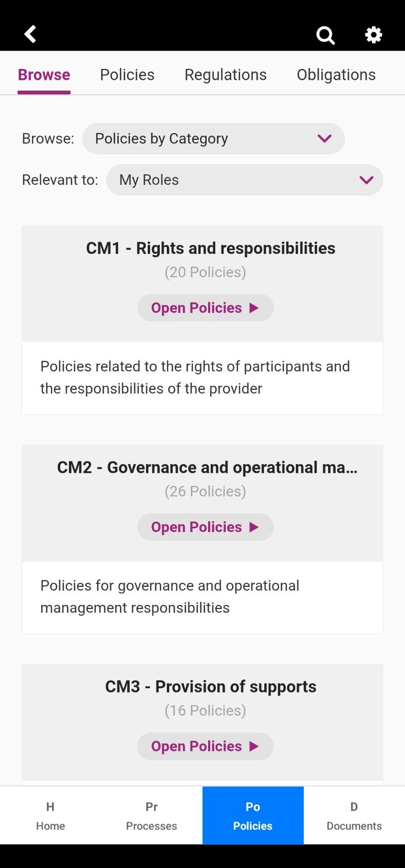Tap the back arrow icon

click(30, 34)
